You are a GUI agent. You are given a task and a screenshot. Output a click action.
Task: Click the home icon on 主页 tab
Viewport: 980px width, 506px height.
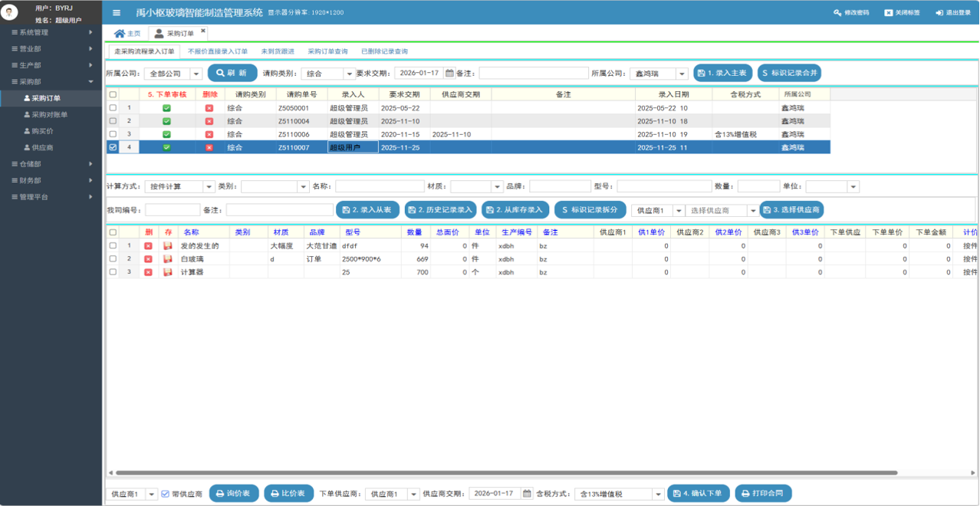(x=119, y=34)
